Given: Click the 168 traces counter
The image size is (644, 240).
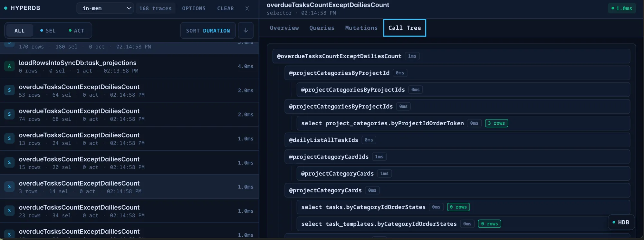Looking at the screenshot, I should [155, 8].
